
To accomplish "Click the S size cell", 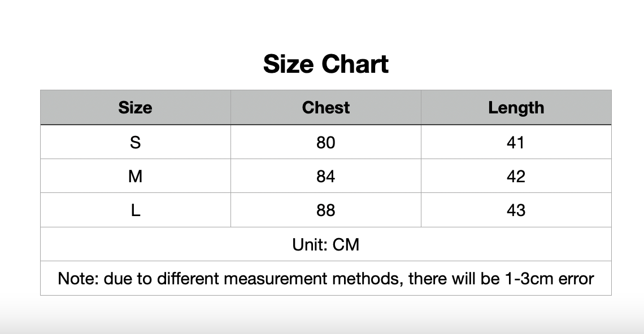I will [x=135, y=142].
